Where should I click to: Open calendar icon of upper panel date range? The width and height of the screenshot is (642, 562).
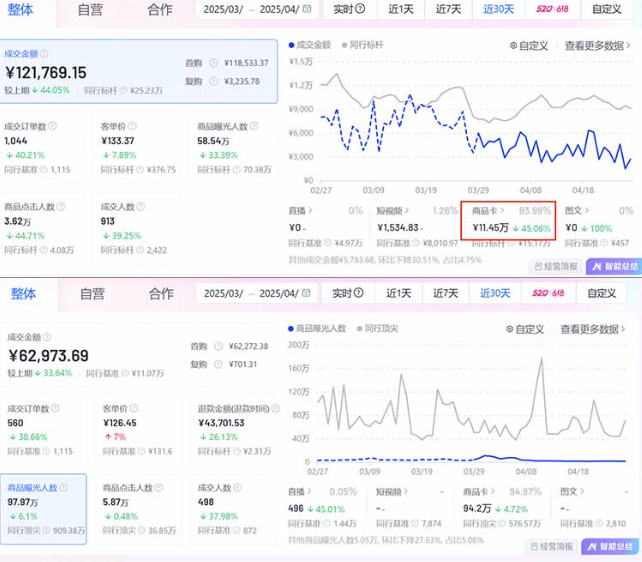click(307, 9)
